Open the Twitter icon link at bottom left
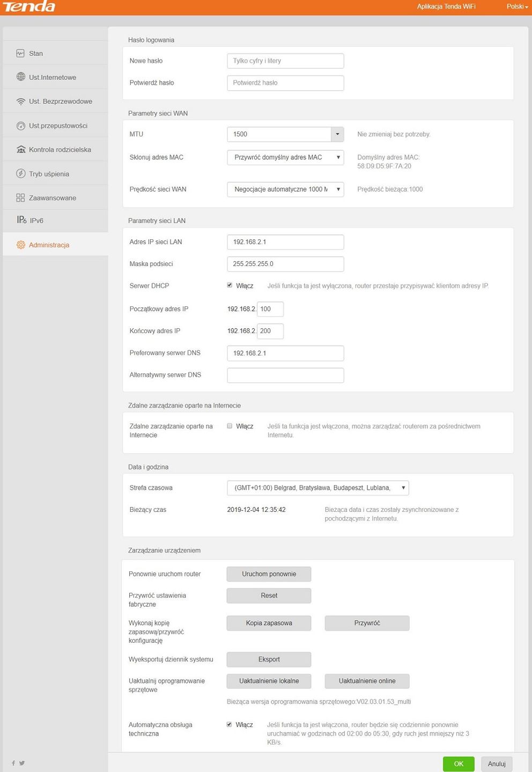This screenshot has height=772, width=532. pyautogui.click(x=22, y=763)
